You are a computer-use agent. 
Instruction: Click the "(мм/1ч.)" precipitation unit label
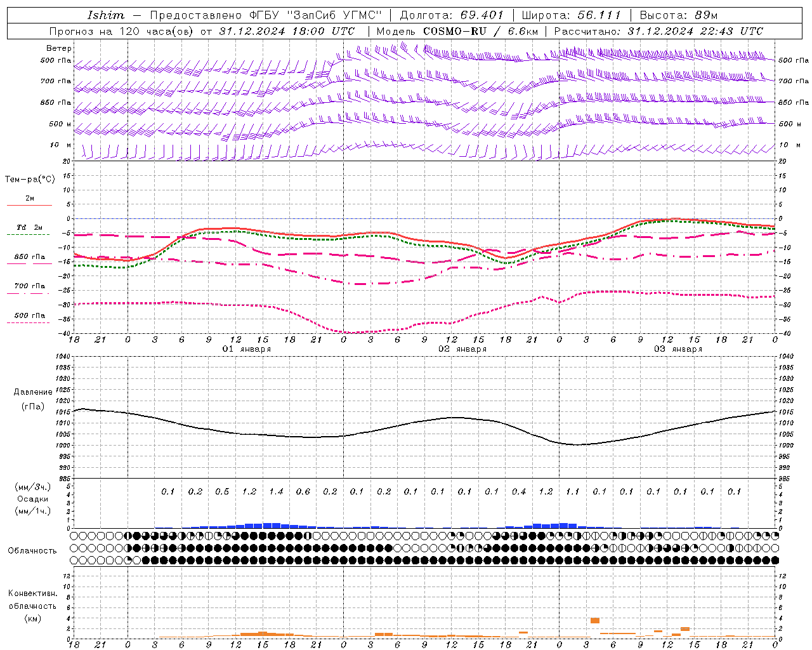coord(33,511)
